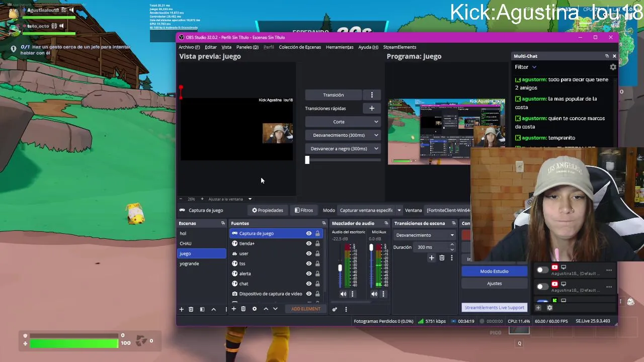This screenshot has height=362, width=644.
Task: Click the Transición button
Action: point(334,95)
